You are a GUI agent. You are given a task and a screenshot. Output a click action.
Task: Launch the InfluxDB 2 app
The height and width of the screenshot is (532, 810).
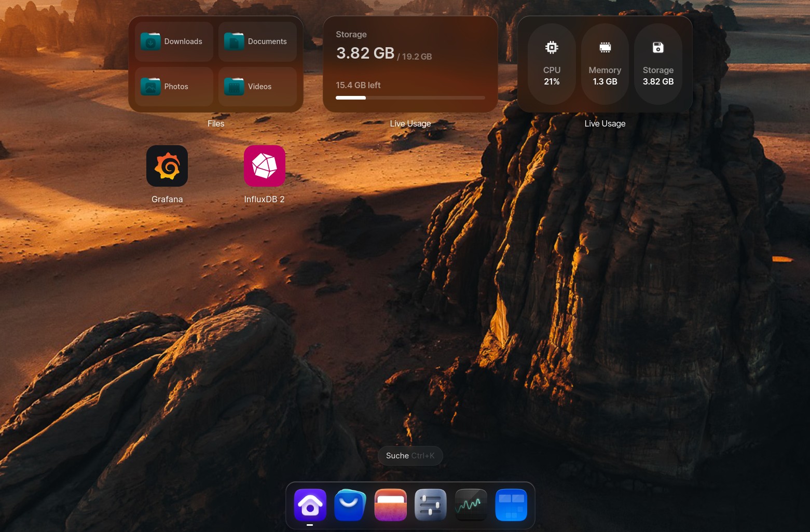click(x=264, y=166)
